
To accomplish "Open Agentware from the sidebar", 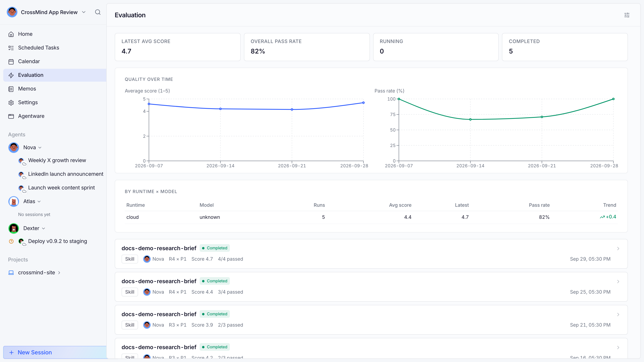I will pyautogui.click(x=55, y=116).
